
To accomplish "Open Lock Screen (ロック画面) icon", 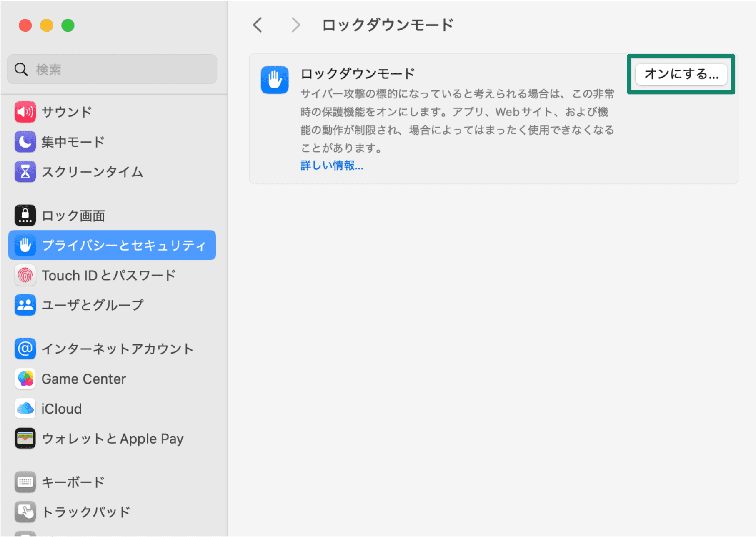I will coord(25,216).
